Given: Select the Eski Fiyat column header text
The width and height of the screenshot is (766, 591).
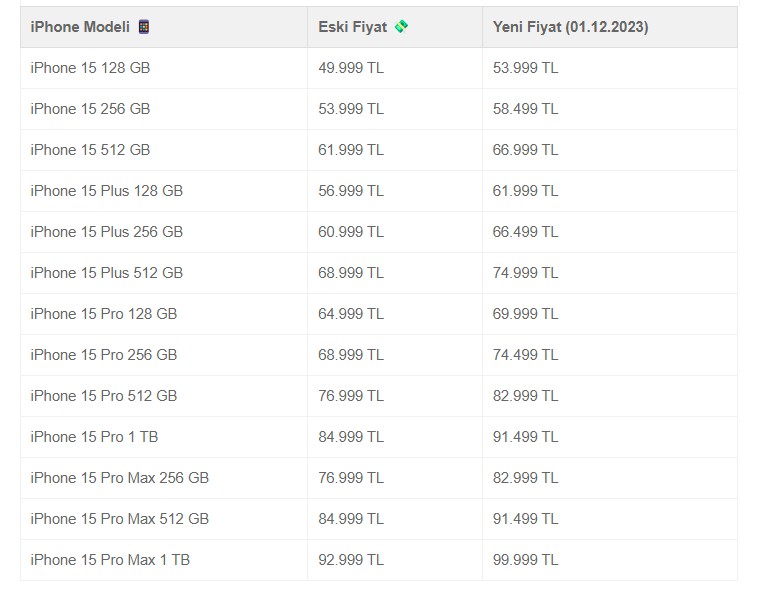Looking at the screenshot, I should tap(352, 27).
